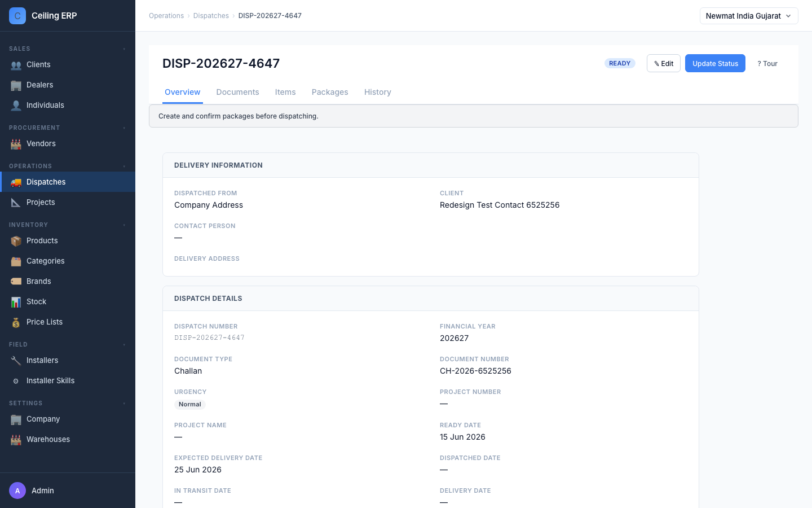Open Products via its box icon

coord(16,241)
